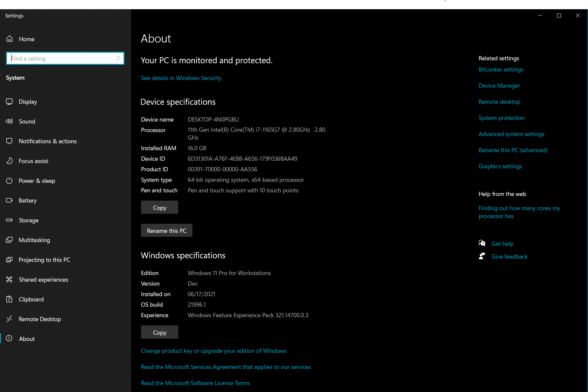Go to Settings Home
This screenshot has height=392, width=588.
66,39
